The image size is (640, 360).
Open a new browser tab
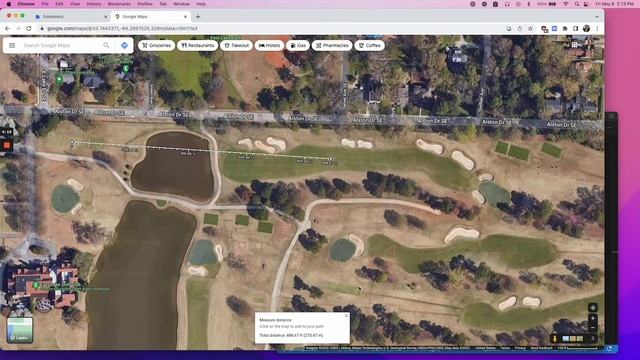coord(198,17)
